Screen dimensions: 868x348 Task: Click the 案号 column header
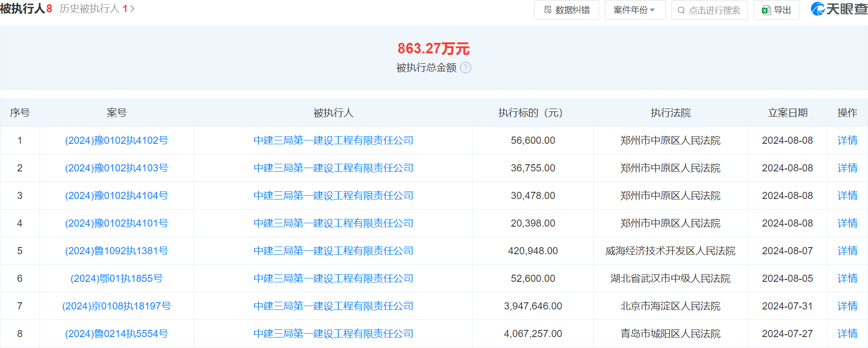click(117, 113)
